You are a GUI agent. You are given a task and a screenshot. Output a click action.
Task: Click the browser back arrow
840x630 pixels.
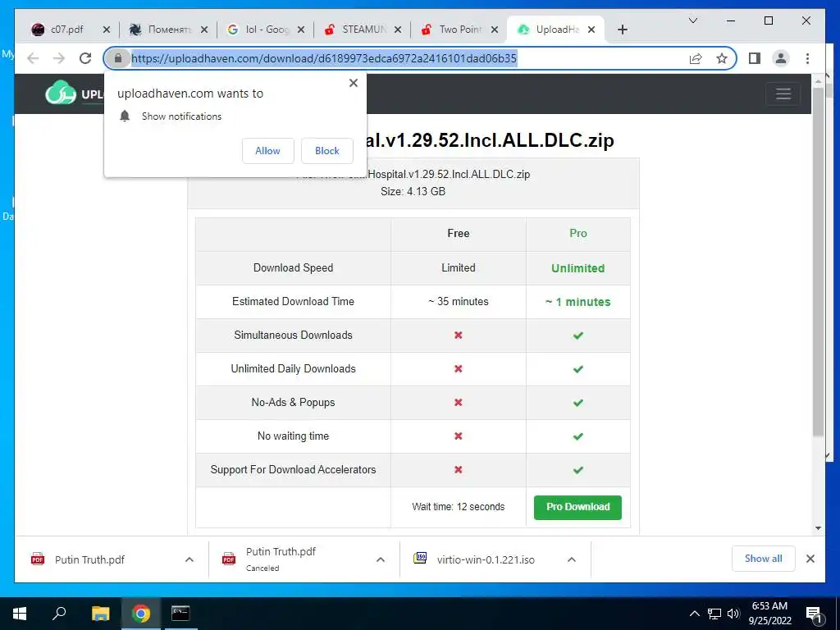[x=33, y=58]
